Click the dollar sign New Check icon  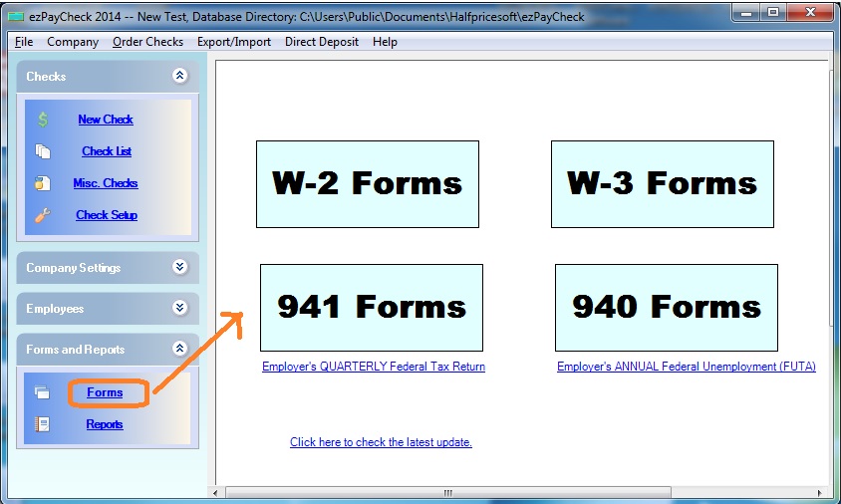43,120
